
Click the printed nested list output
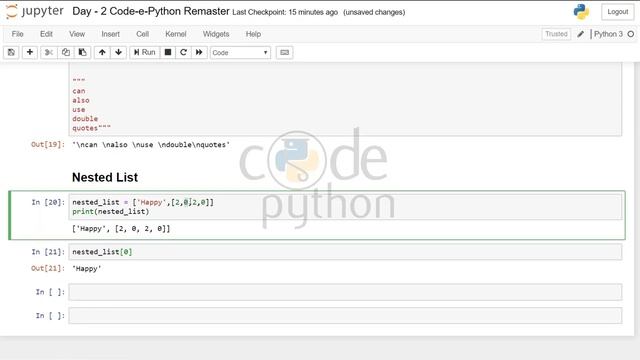click(121, 229)
